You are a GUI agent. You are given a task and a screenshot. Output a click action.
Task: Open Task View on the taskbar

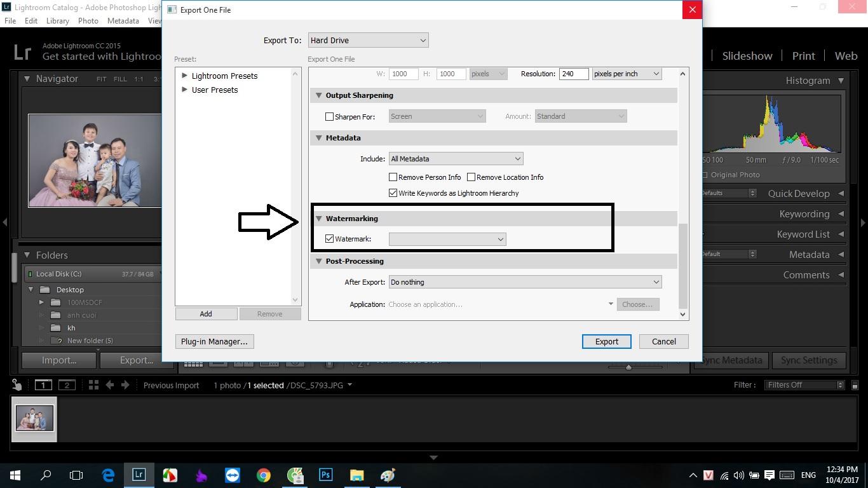pos(76,475)
